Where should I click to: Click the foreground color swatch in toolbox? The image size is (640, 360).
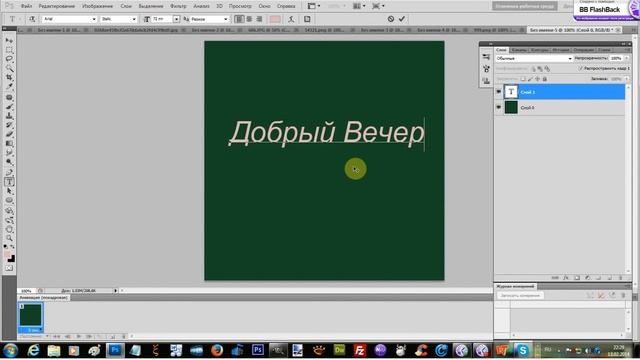7,255
